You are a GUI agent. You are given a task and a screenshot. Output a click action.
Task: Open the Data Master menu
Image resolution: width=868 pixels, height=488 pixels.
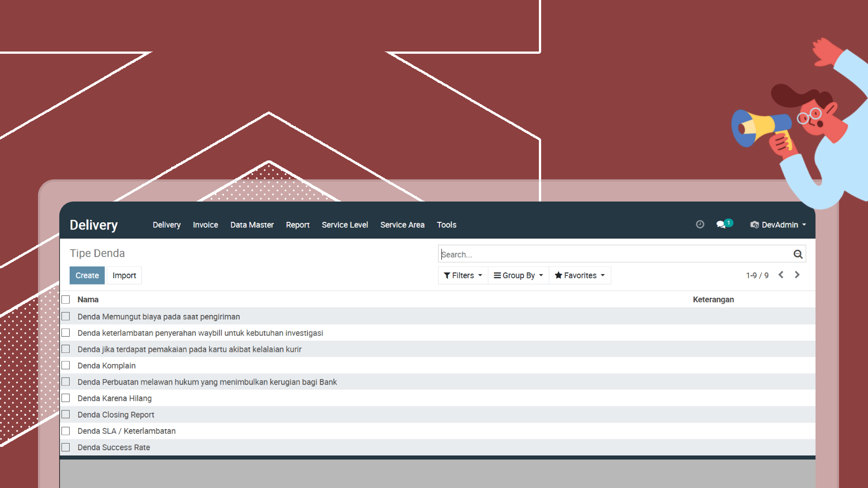(x=252, y=225)
